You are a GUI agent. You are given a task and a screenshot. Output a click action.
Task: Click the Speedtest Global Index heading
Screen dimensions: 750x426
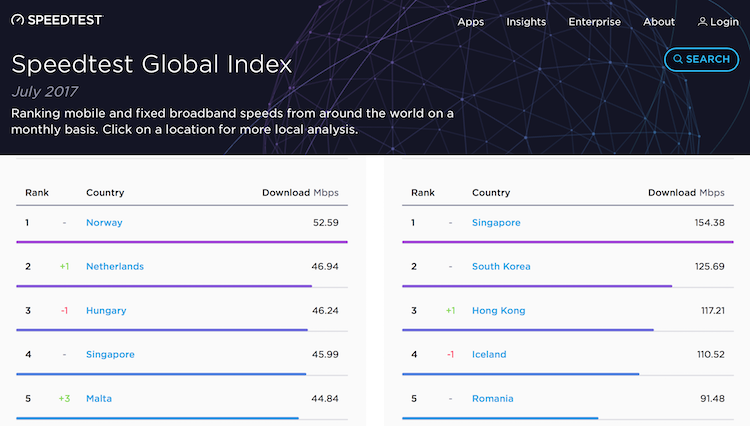(x=151, y=65)
